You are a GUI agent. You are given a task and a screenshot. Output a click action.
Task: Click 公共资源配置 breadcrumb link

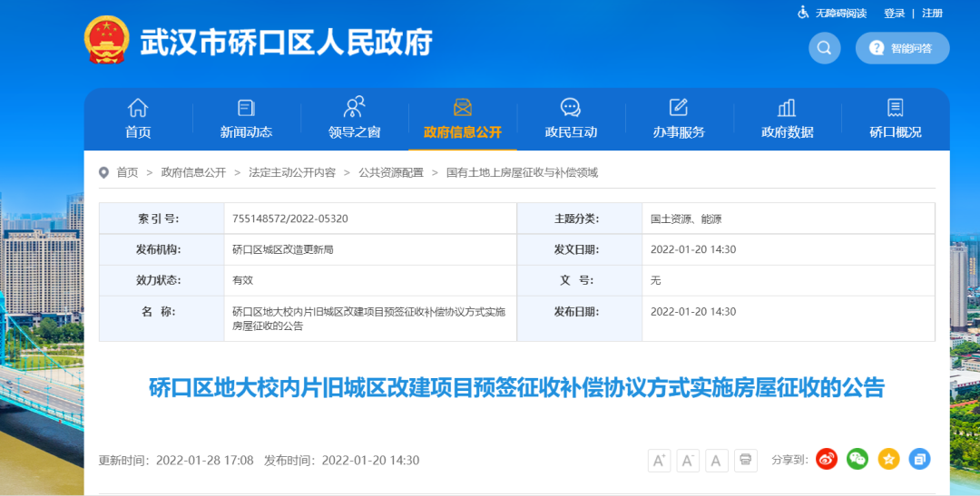point(390,172)
